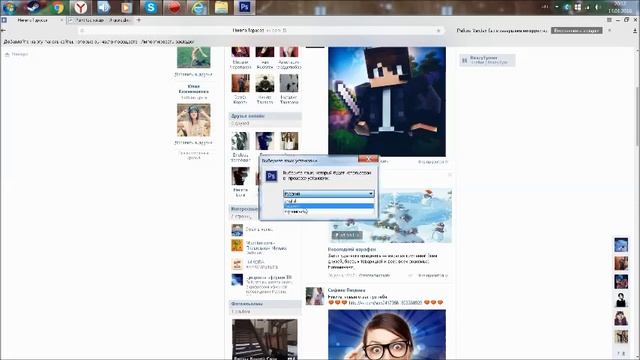Open the clock and date in tray
Image resolution: width=640 pixels, height=360 pixels.
pyautogui.click(x=620, y=7)
